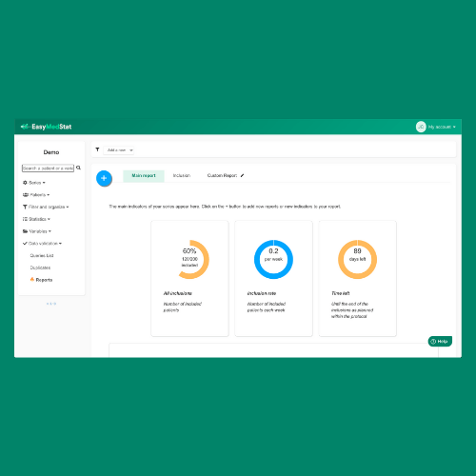The width and height of the screenshot is (476, 476).
Task: Open the Reports item in the sidebar
Action: point(41,280)
